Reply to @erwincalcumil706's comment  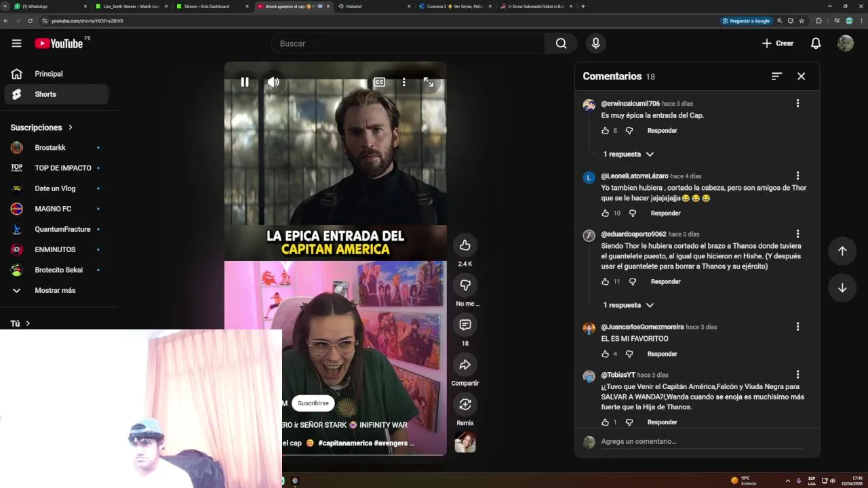click(x=662, y=130)
